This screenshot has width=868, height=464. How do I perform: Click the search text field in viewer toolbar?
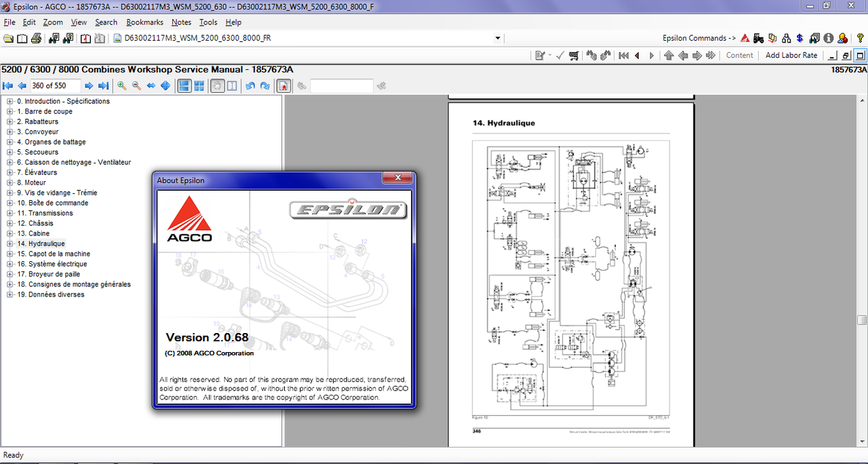tap(341, 85)
